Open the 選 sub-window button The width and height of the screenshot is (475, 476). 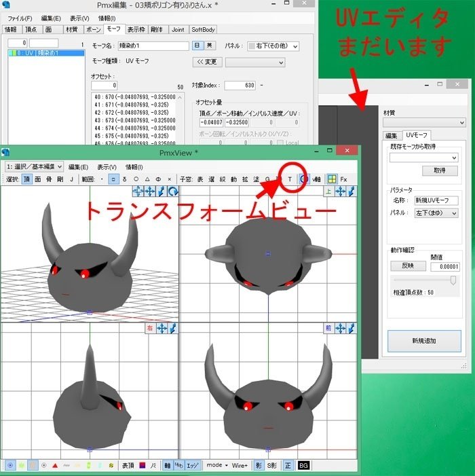(212, 179)
